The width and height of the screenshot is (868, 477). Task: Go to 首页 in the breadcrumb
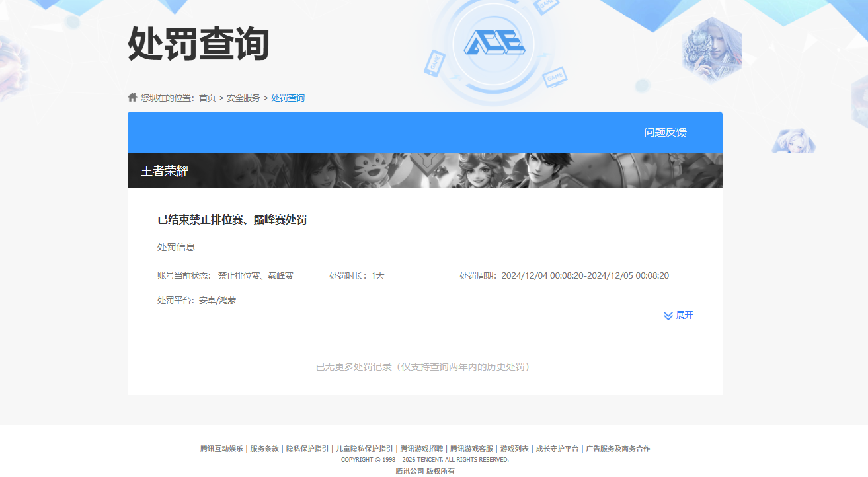(x=207, y=98)
